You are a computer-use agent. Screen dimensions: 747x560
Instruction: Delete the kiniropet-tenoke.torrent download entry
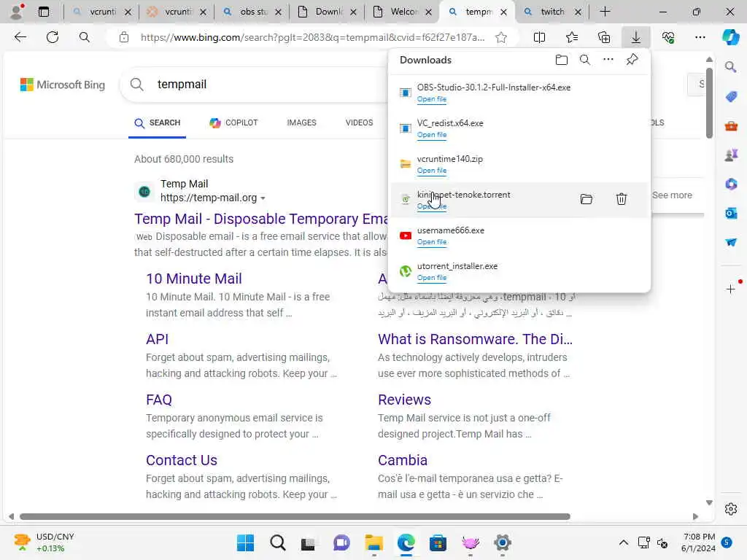coord(622,199)
